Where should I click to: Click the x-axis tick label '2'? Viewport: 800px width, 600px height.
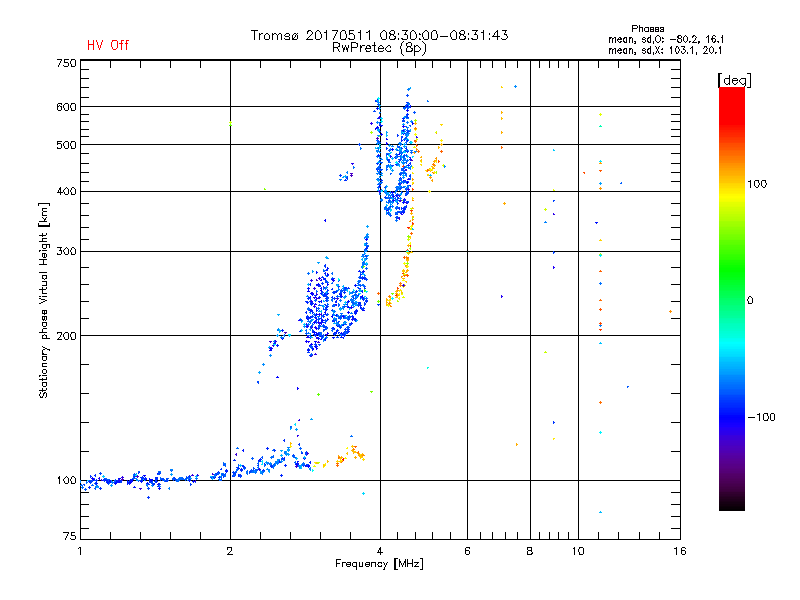230,551
